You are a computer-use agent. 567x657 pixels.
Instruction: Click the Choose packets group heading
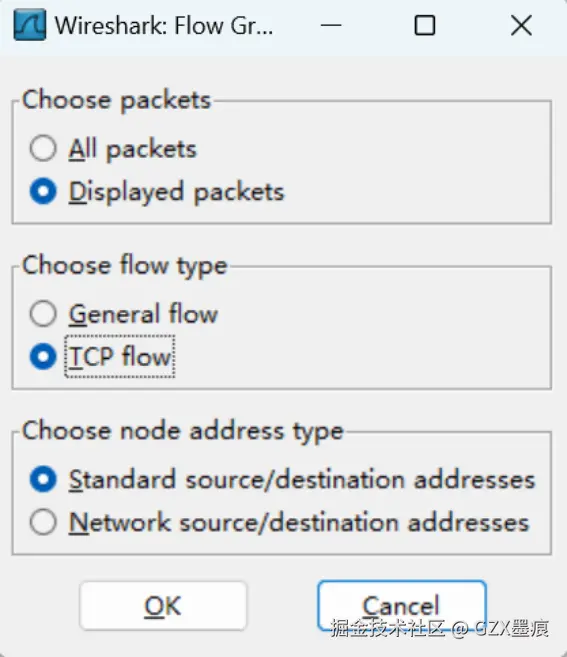pyautogui.click(x=117, y=101)
